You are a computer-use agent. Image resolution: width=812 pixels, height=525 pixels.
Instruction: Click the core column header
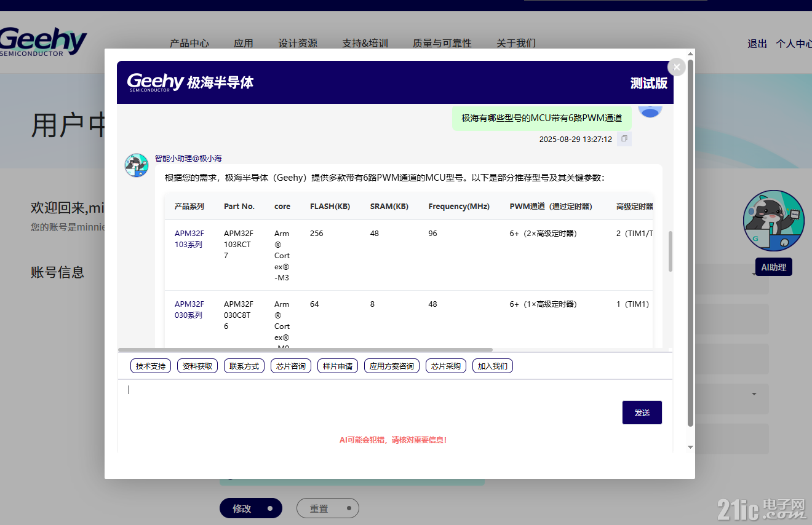[x=282, y=207]
